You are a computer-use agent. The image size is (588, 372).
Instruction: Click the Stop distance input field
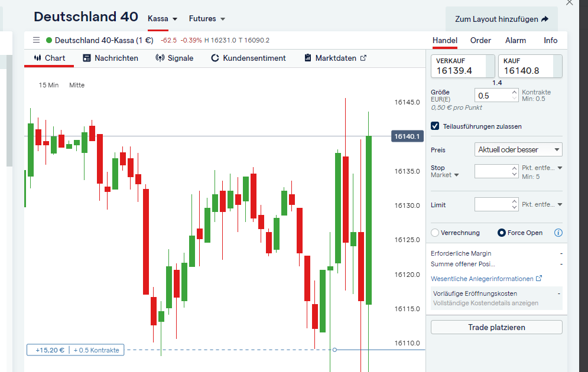[x=493, y=171]
